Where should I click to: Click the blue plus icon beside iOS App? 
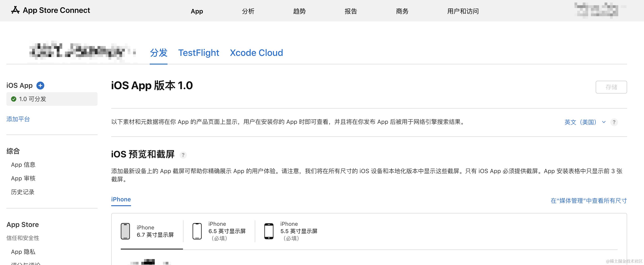(x=40, y=86)
